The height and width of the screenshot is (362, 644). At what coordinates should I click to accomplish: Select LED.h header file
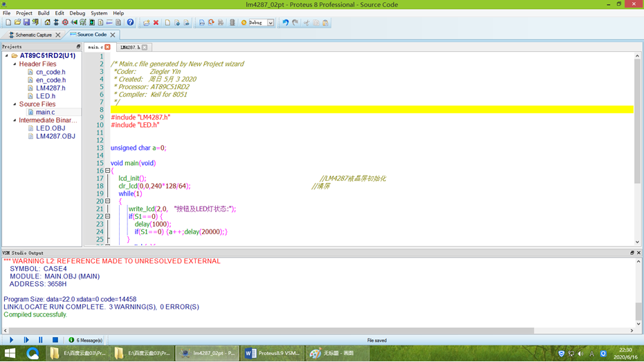[x=46, y=96]
